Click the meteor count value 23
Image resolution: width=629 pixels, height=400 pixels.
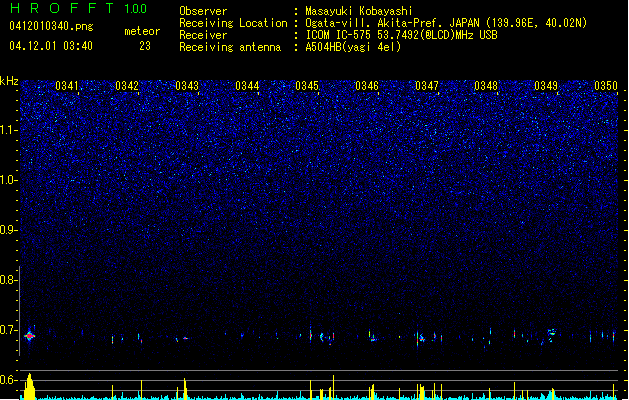[x=145, y=46]
